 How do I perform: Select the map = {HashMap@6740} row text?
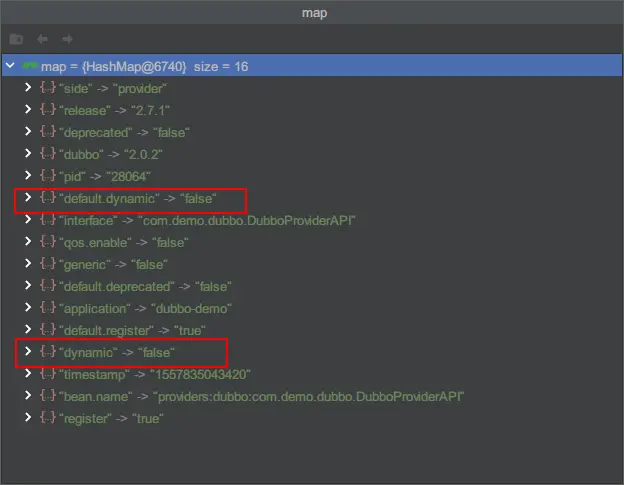tap(144, 66)
